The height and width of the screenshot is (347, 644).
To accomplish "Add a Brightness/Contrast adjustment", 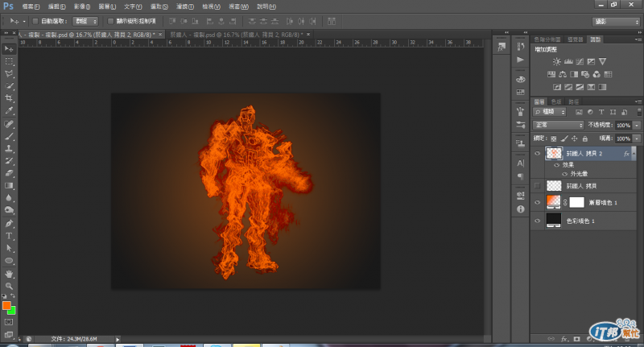I will coord(556,62).
